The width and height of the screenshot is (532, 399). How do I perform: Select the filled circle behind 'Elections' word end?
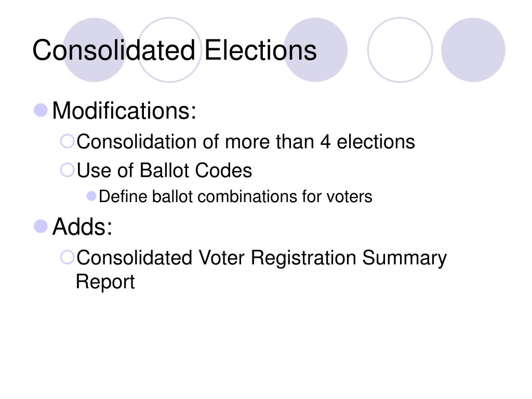click(x=315, y=50)
